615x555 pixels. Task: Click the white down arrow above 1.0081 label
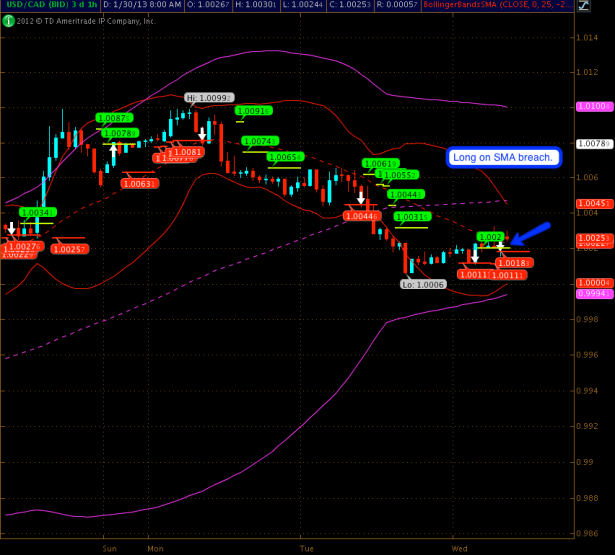pyautogui.click(x=203, y=133)
